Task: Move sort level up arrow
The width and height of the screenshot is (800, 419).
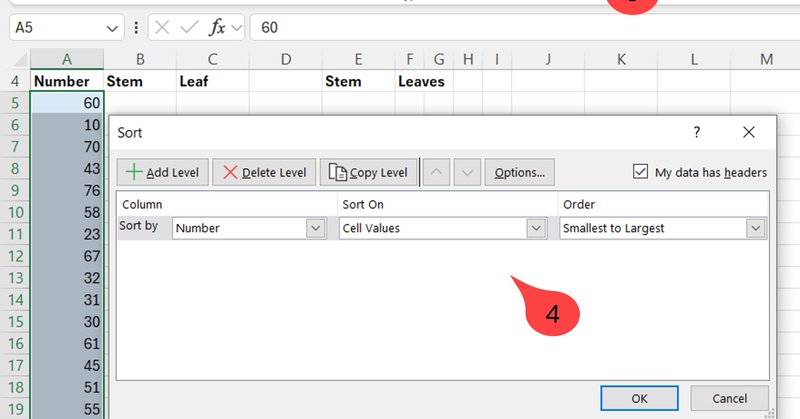Action: click(436, 172)
